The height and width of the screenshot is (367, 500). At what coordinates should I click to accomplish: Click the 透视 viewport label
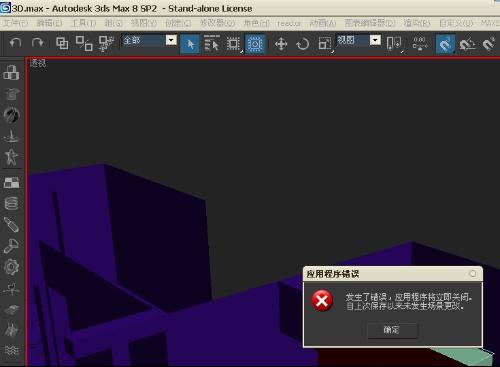pos(38,63)
